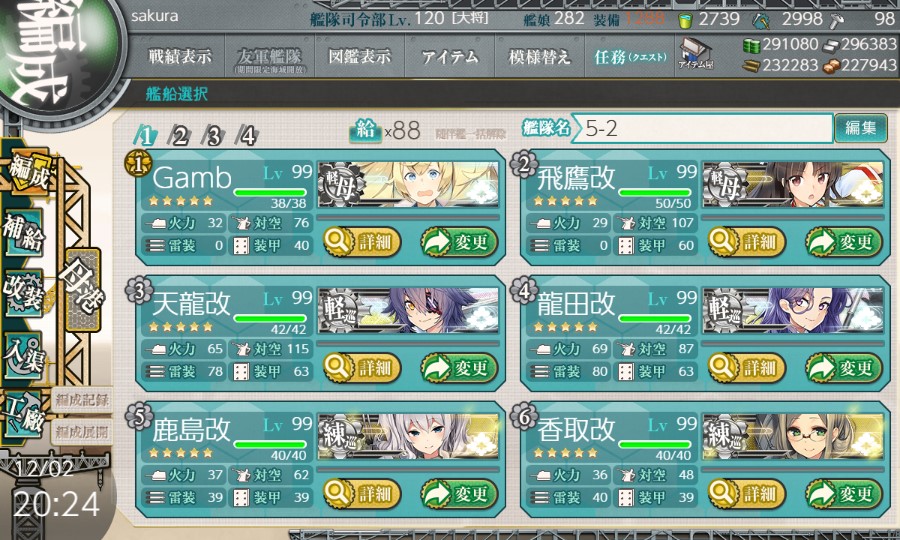Switch to fleet tab 2
The image size is (900, 540).
click(x=180, y=137)
